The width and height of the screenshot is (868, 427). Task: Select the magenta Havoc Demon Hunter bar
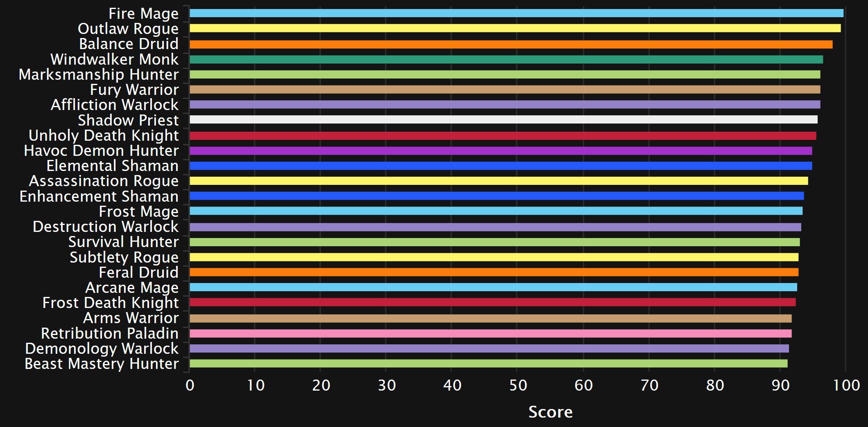click(501, 151)
